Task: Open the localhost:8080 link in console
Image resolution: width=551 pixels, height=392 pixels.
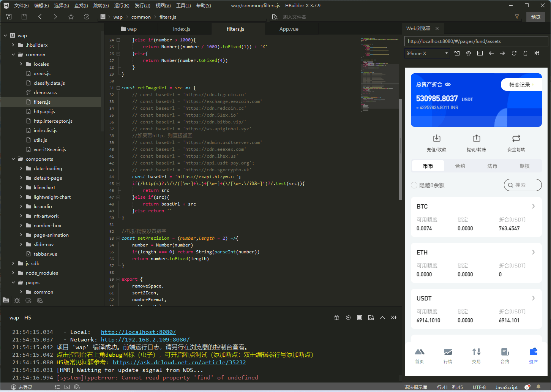Action: click(138, 332)
